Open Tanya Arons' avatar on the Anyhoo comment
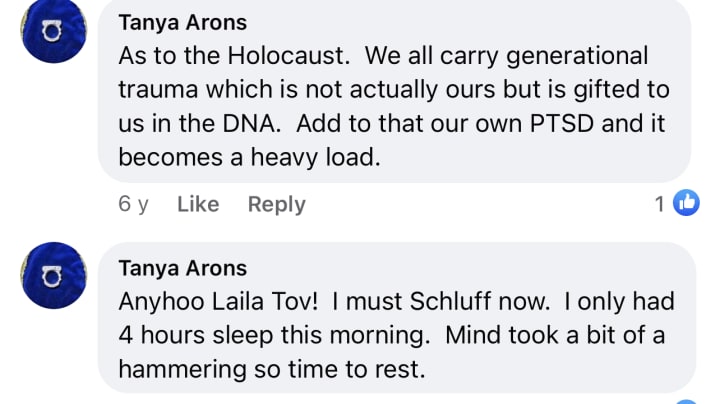 [x=54, y=275]
